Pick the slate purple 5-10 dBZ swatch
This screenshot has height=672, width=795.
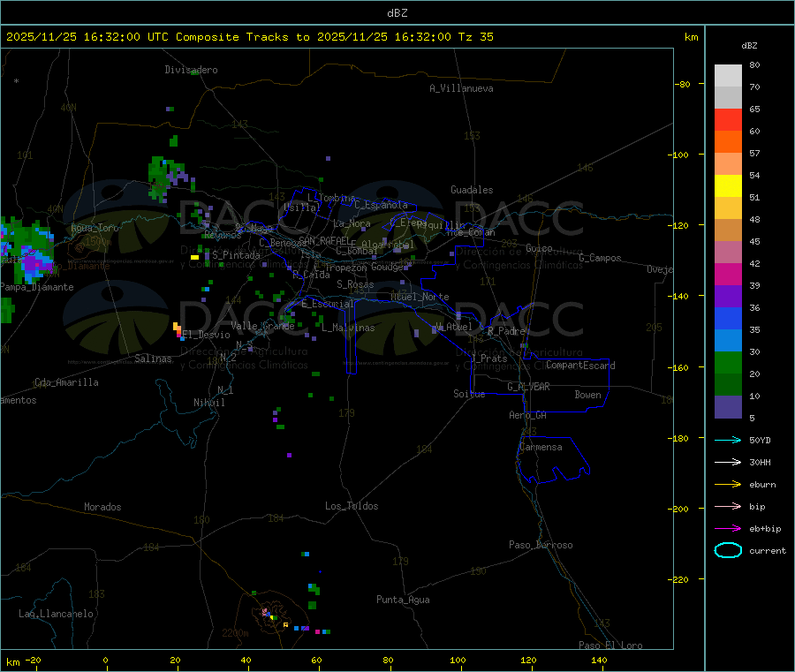pos(728,407)
